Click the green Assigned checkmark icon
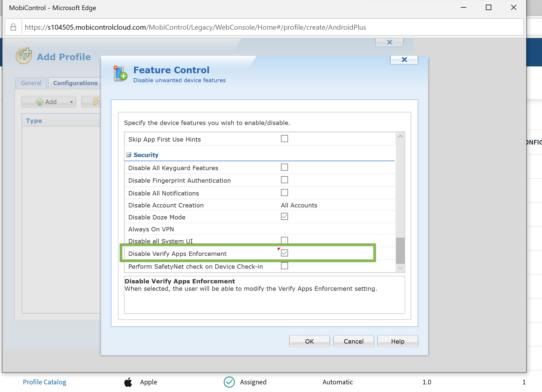The height and width of the screenshot is (392, 542). click(229, 382)
